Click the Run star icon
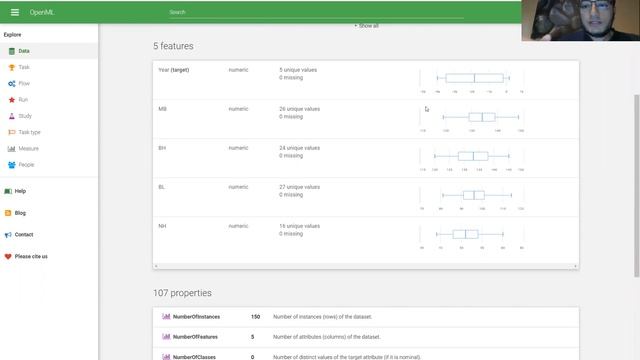 [x=11, y=100]
